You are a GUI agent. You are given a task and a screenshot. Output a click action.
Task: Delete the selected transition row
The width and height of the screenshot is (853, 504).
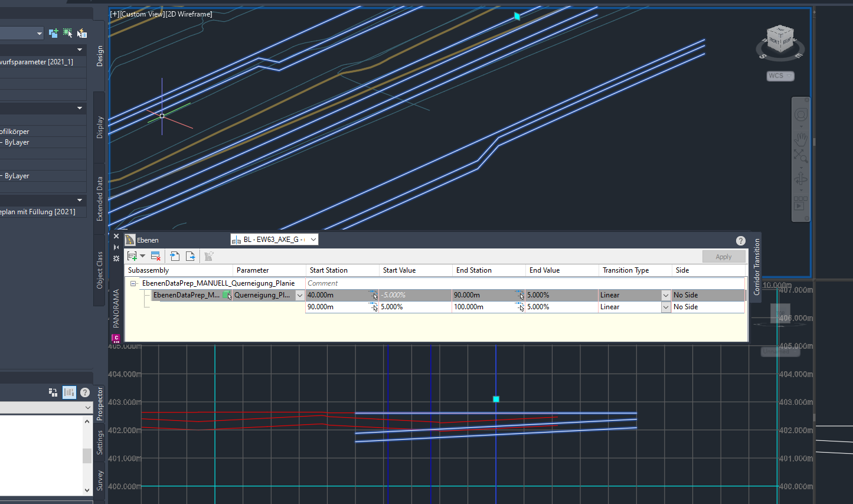point(154,256)
